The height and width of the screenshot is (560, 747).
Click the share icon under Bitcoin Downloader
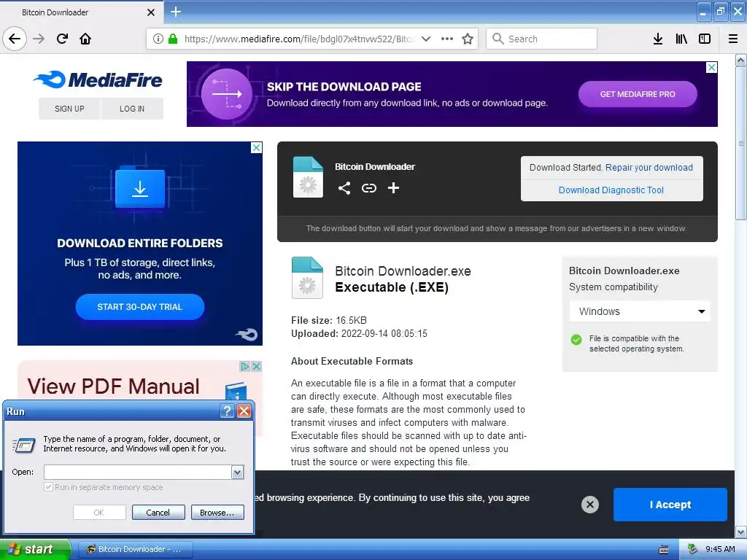tap(344, 188)
